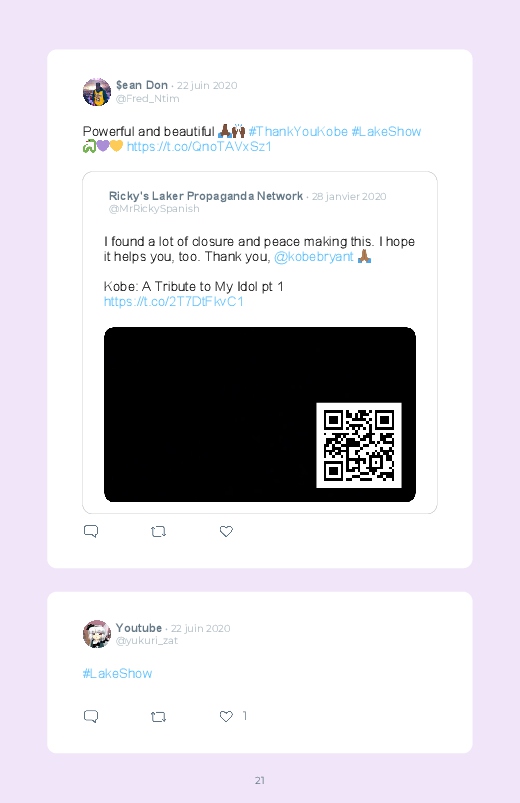Viewport: 520px width, 803px height.
Task: Click the retweet icon under $ean Don's tweet
Action: click(x=158, y=532)
